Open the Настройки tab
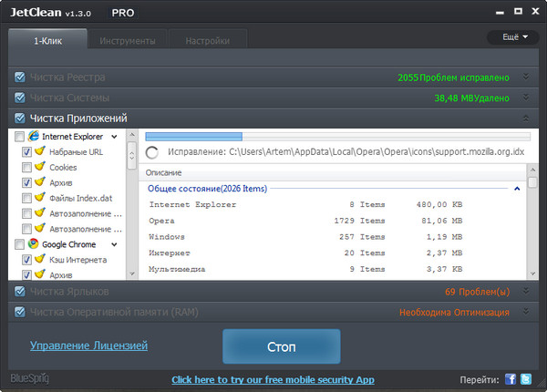The image size is (547, 392). (207, 40)
